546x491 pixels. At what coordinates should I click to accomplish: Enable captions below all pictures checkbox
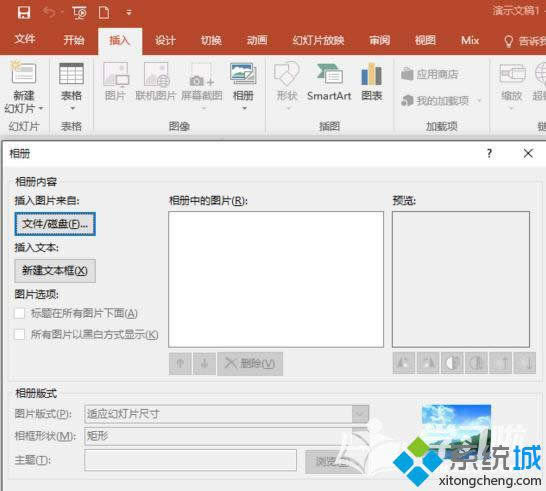[20, 313]
